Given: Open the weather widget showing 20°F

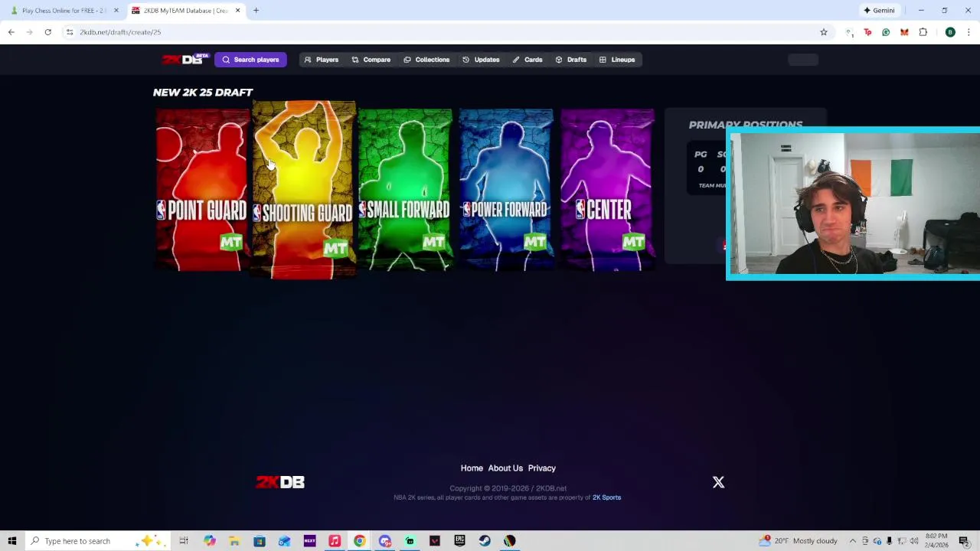Looking at the screenshot, I should pyautogui.click(x=799, y=541).
